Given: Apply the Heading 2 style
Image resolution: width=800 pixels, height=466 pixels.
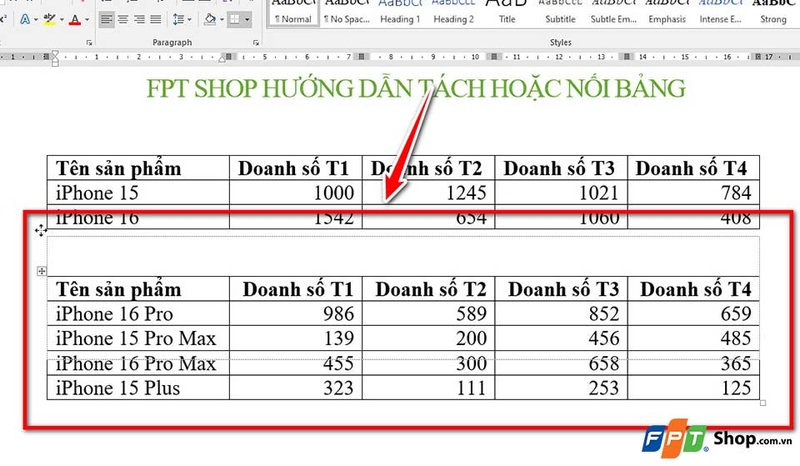Looking at the screenshot, I should 454,12.
